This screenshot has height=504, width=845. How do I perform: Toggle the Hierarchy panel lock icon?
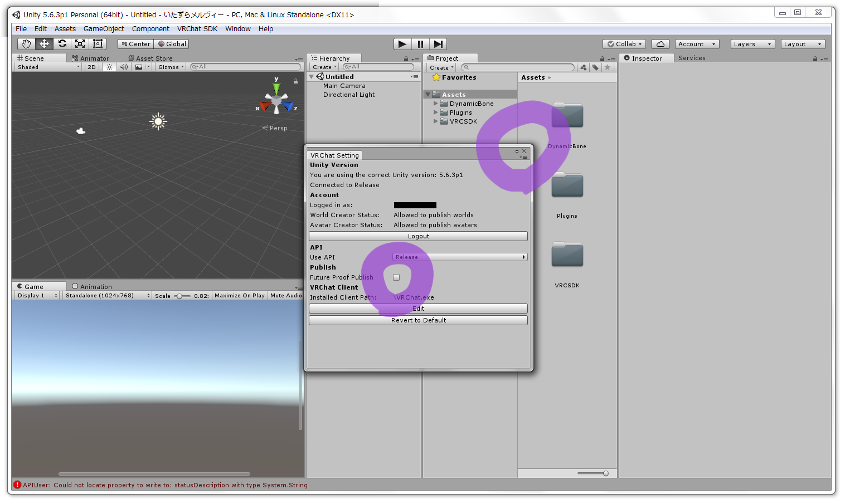[x=406, y=58]
